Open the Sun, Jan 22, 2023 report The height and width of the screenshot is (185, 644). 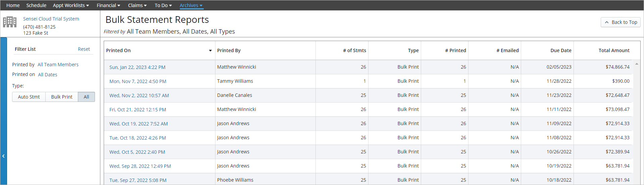coord(137,67)
